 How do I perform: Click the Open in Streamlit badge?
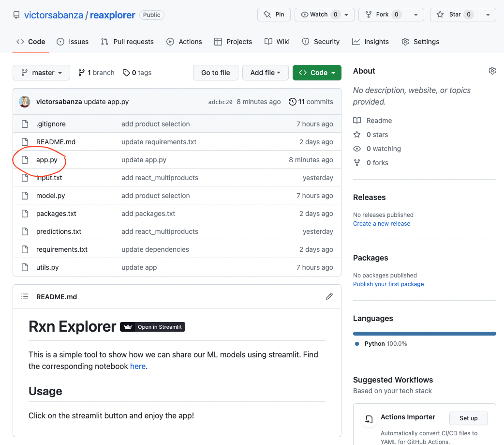click(x=152, y=327)
